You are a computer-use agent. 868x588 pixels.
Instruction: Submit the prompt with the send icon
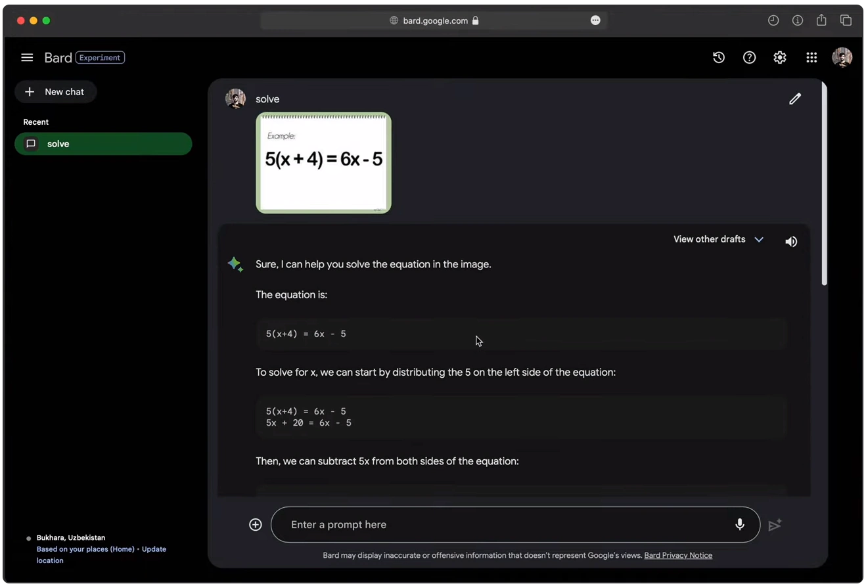775,525
